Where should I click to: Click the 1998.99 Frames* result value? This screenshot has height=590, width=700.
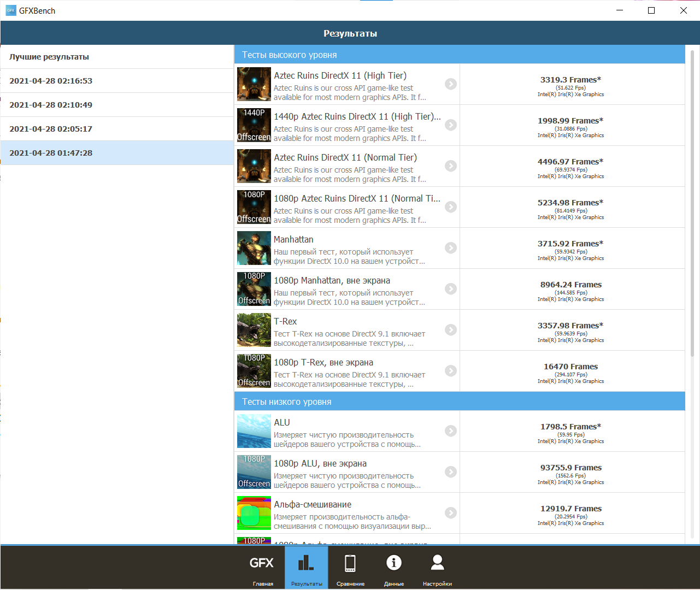(x=570, y=121)
